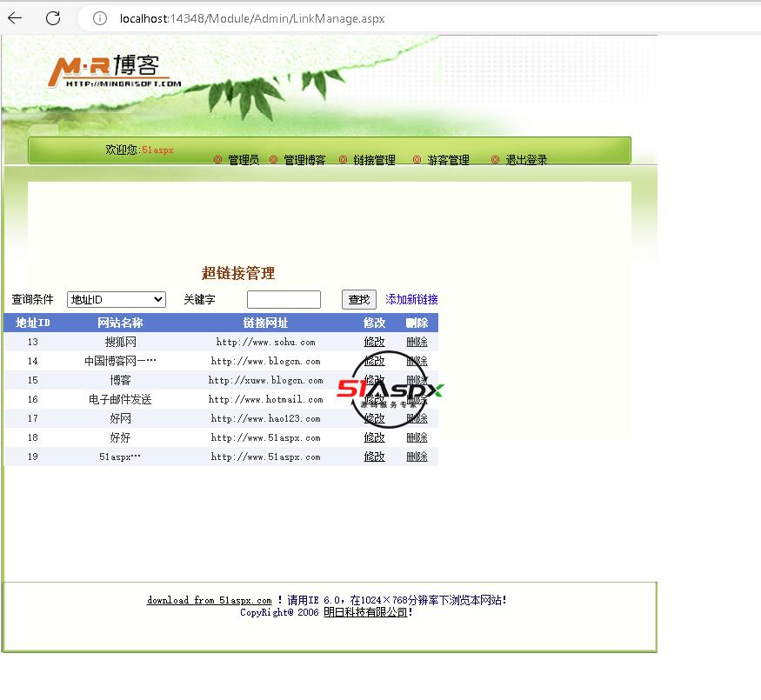Viewport: 761px width, 700px height.
Task: Click 修改 for row 19 51aspx
Action: tap(374, 457)
